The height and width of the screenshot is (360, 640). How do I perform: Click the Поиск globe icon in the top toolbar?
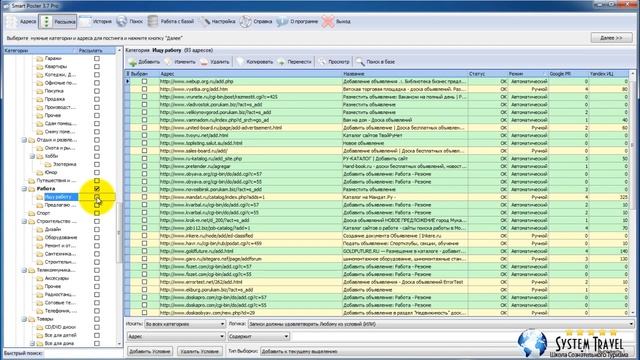click(x=122, y=21)
